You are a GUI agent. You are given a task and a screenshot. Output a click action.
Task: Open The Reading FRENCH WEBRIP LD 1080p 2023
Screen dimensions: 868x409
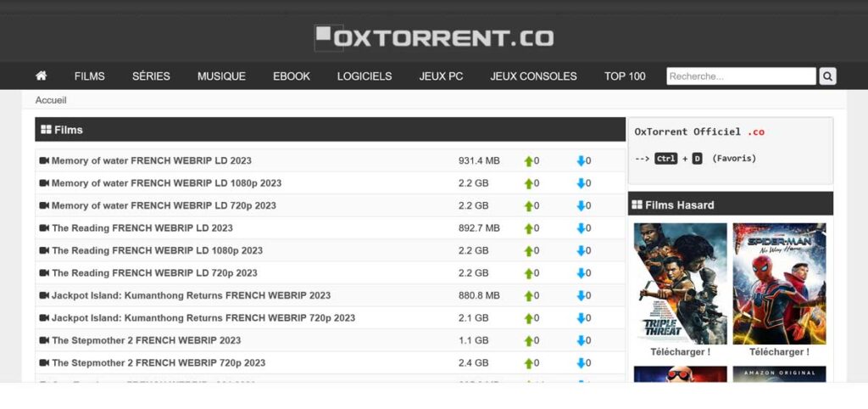(157, 250)
